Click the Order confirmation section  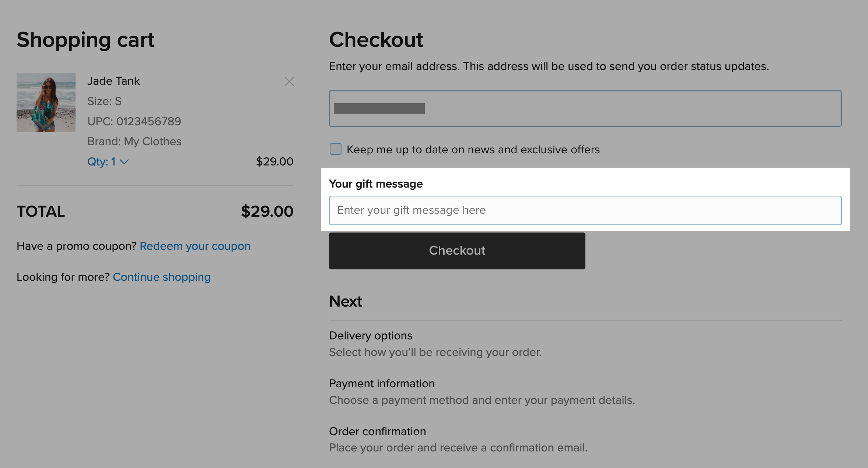[x=377, y=431]
